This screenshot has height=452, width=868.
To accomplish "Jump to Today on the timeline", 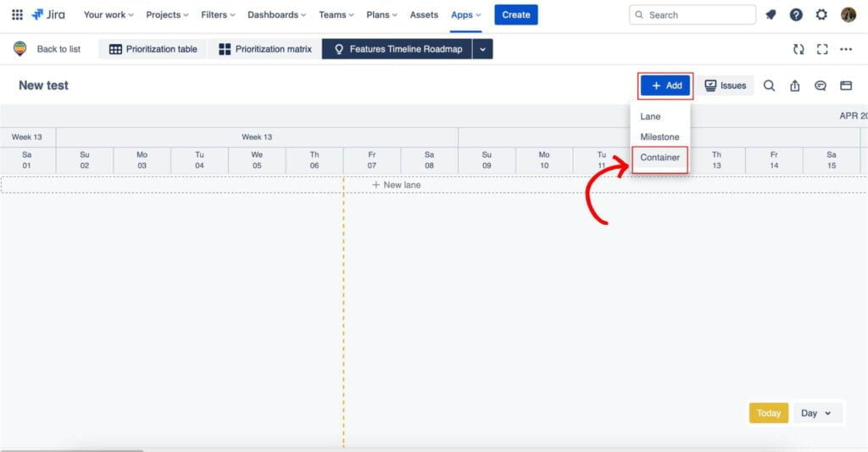I will 768,413.
